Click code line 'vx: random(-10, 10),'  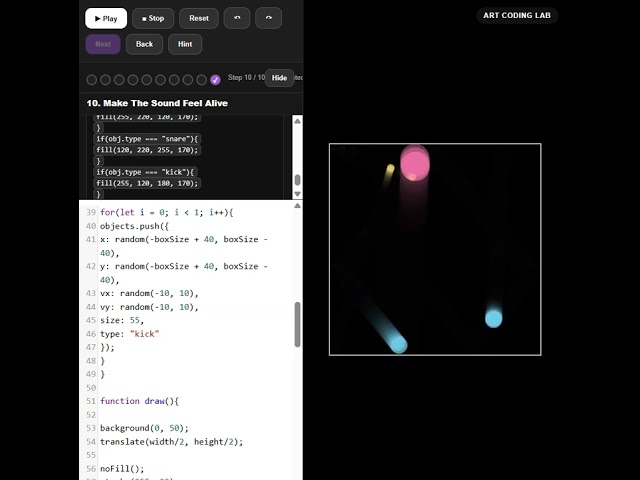click(149, 293)
